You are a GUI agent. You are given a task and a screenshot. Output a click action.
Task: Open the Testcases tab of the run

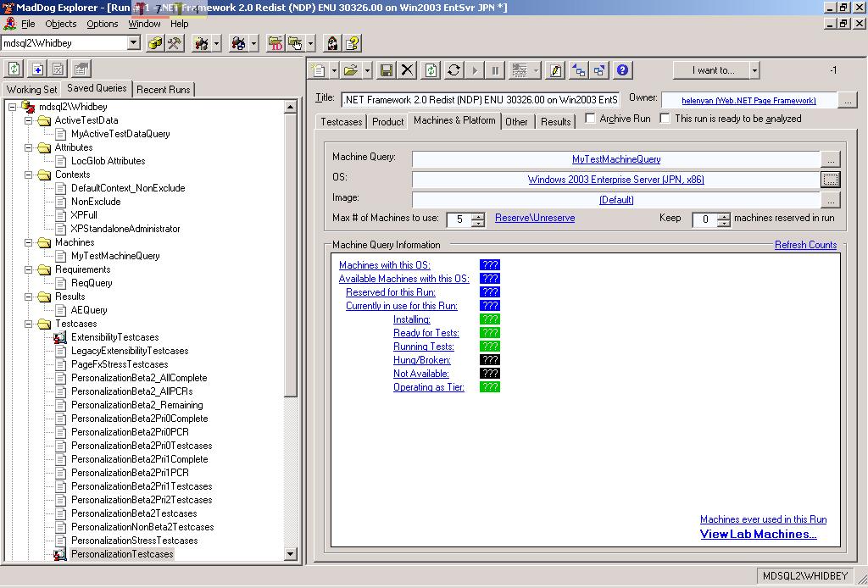click(x=341, y=122)
